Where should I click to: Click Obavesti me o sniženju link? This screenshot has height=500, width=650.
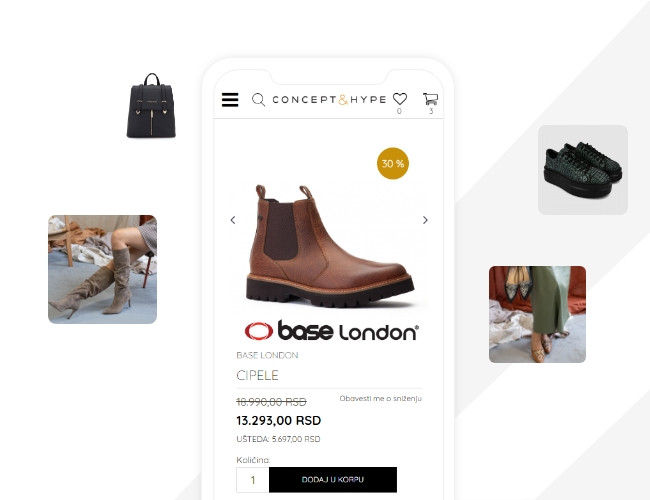(380, 398)
